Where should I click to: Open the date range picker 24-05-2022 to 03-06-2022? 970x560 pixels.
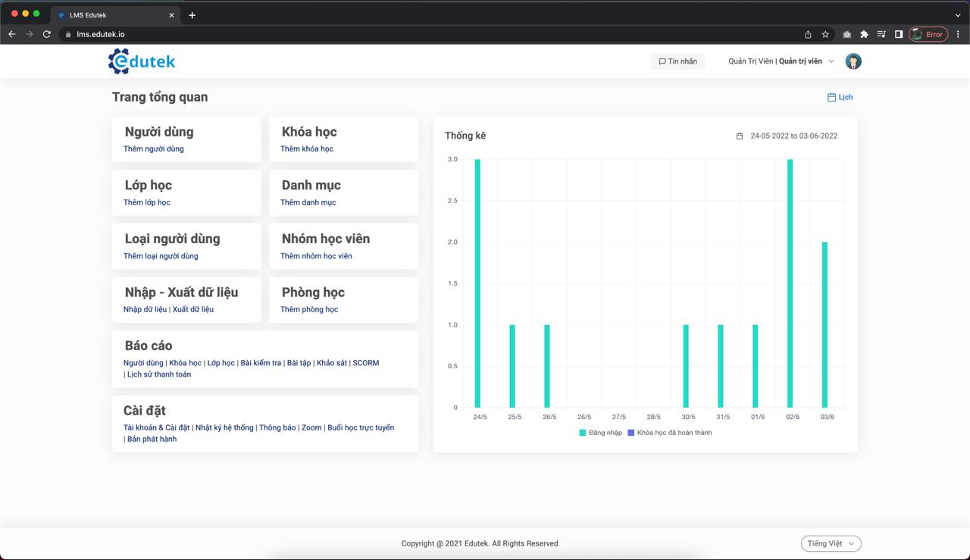pyautogui.click(x=787, y=136)
